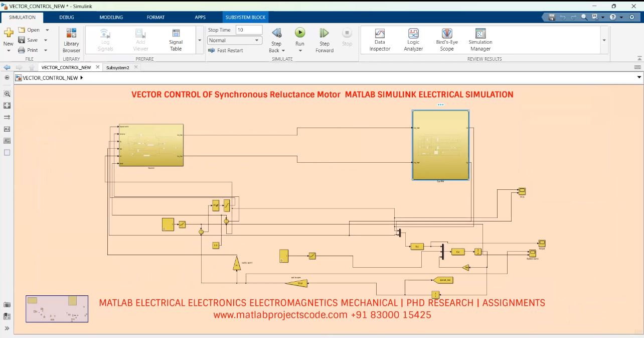Screen dimensions: 644x338
Task: Open the Normal simulation mode dropdown
Action: tap(235, 40)
